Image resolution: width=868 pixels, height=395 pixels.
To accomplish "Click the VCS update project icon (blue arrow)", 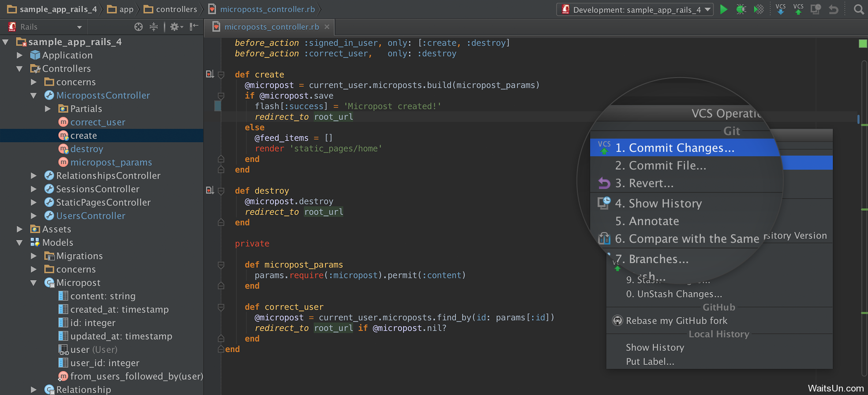I will point(780,9).
